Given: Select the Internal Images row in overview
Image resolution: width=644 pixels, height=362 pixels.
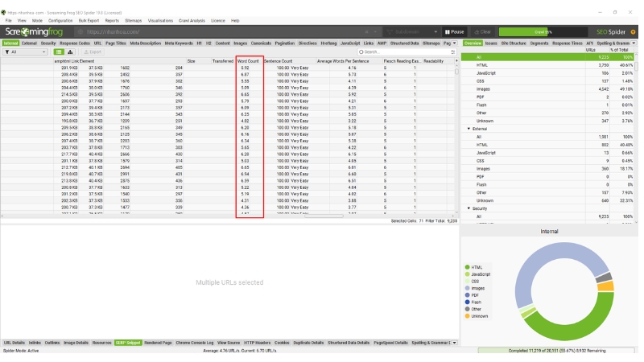Looking at the screenshot, I should coord(547,89).
